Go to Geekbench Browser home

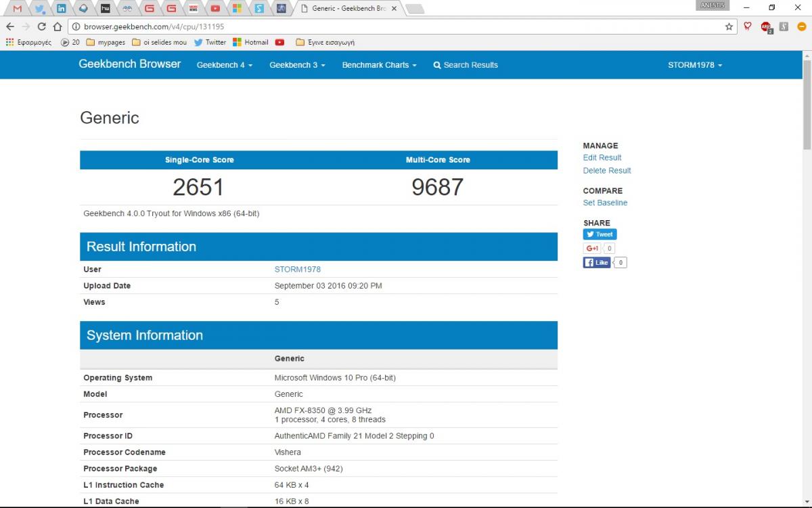point(130,64)
